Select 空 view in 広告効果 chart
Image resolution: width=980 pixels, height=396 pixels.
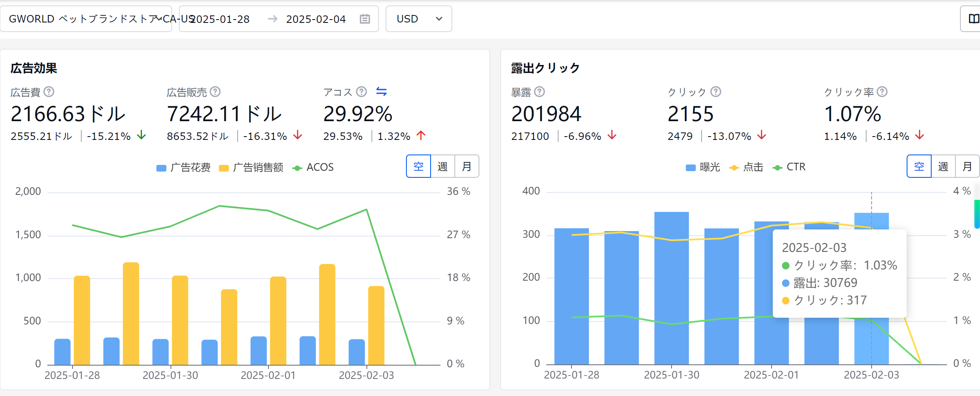click(x=419, y=167)
